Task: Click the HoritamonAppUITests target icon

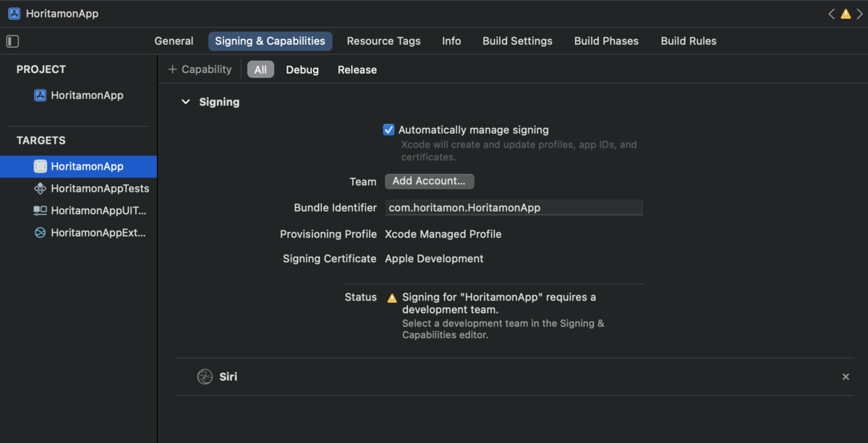Action: click(41, 211)
